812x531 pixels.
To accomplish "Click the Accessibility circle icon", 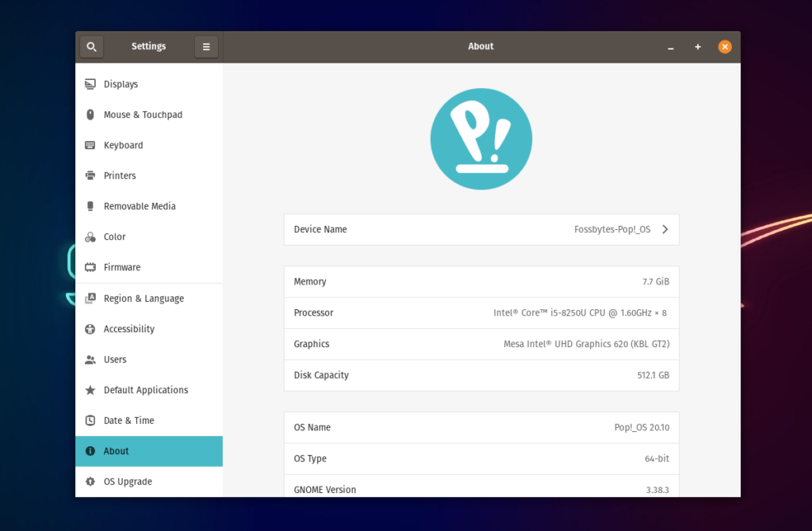I will point(90,329).
